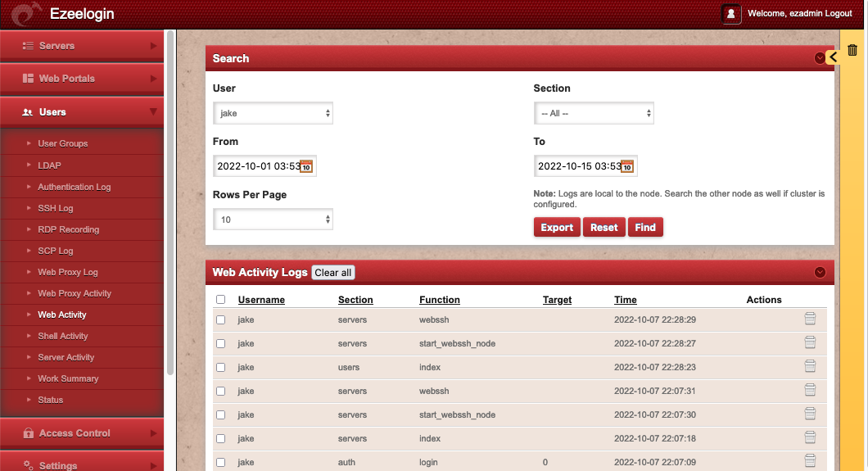Image resolution: width=868 pixels, height=471 pixels.
Task: Expand the Servers sidebar menu
Action: [x=82, y=46]
